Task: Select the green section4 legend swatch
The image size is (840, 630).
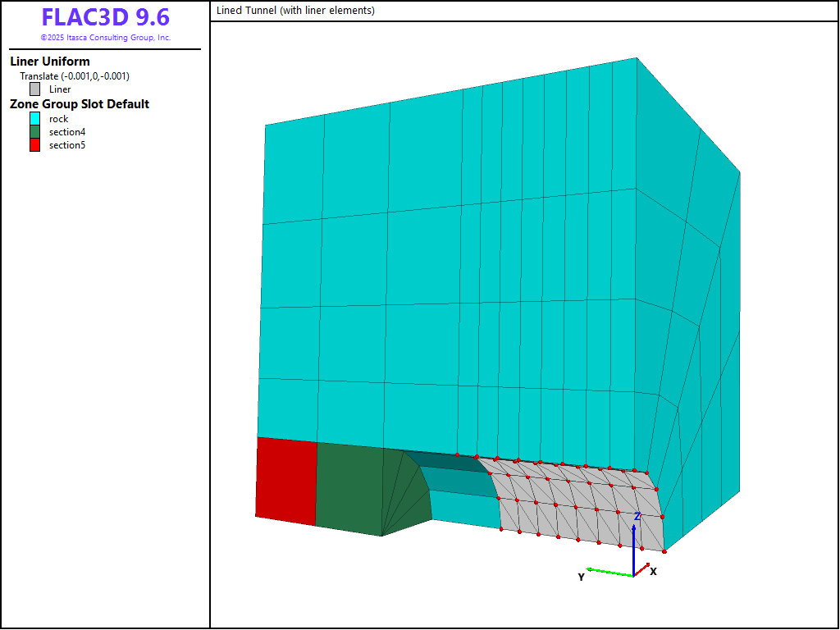Action: [x=34, y=132]
